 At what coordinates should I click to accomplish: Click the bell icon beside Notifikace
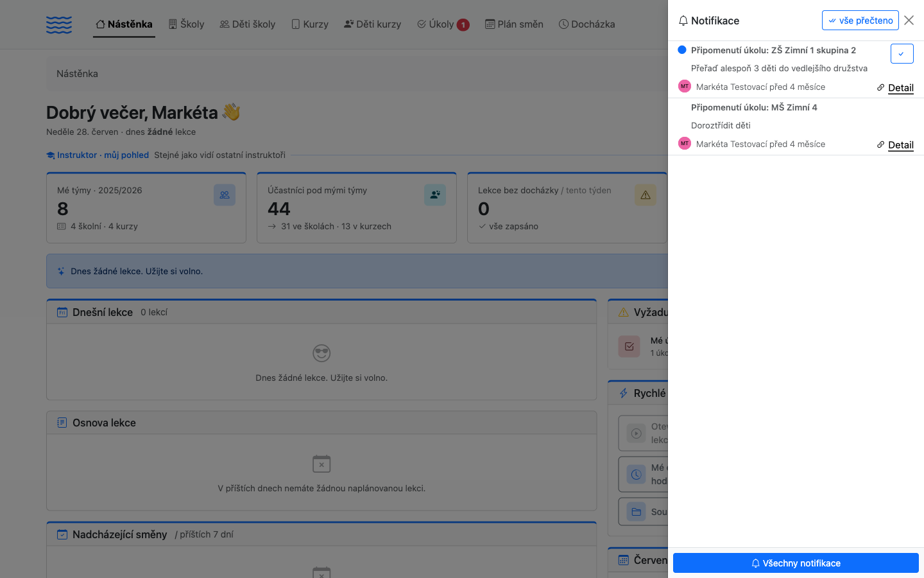683,21
